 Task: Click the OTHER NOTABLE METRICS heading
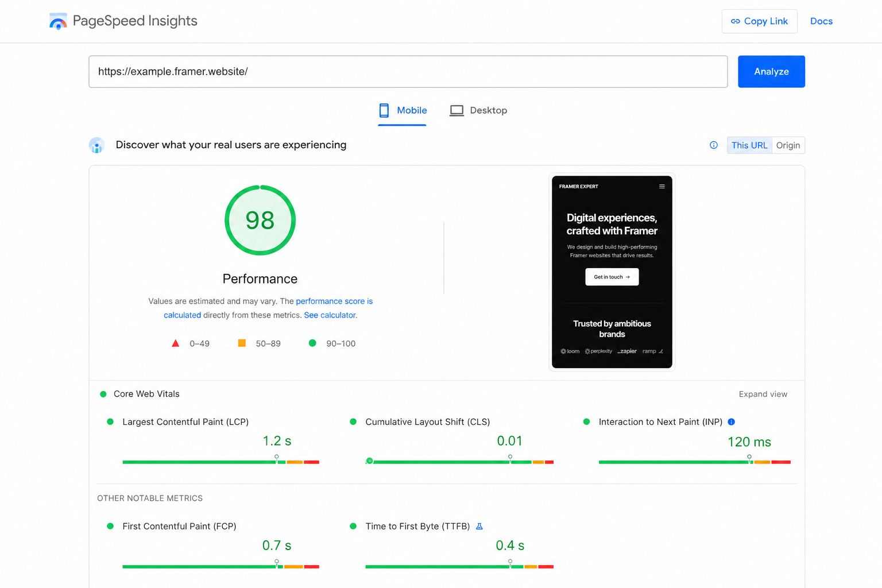coord(150,498)
